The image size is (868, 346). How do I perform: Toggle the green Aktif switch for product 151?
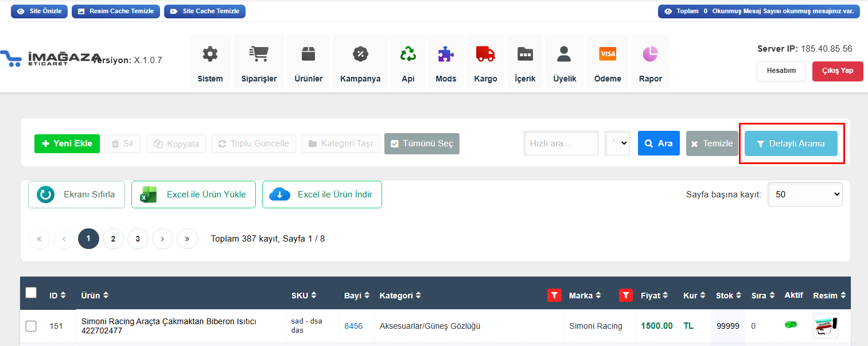coord(791,325)
